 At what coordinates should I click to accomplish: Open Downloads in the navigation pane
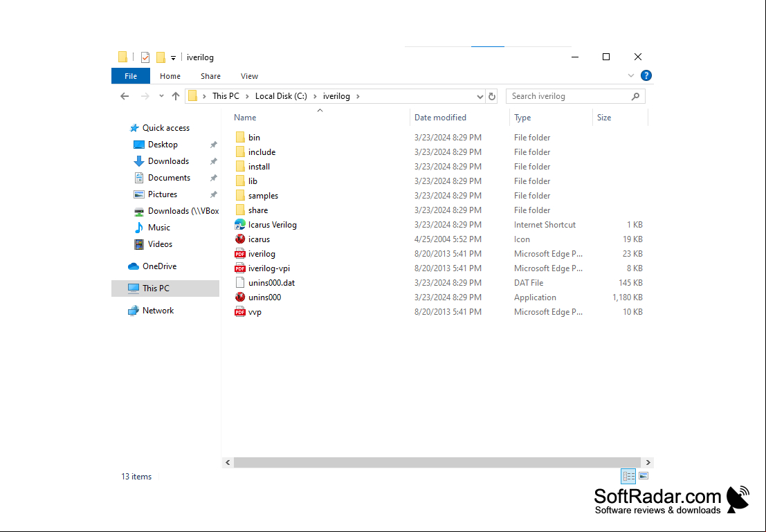[168, 161]
